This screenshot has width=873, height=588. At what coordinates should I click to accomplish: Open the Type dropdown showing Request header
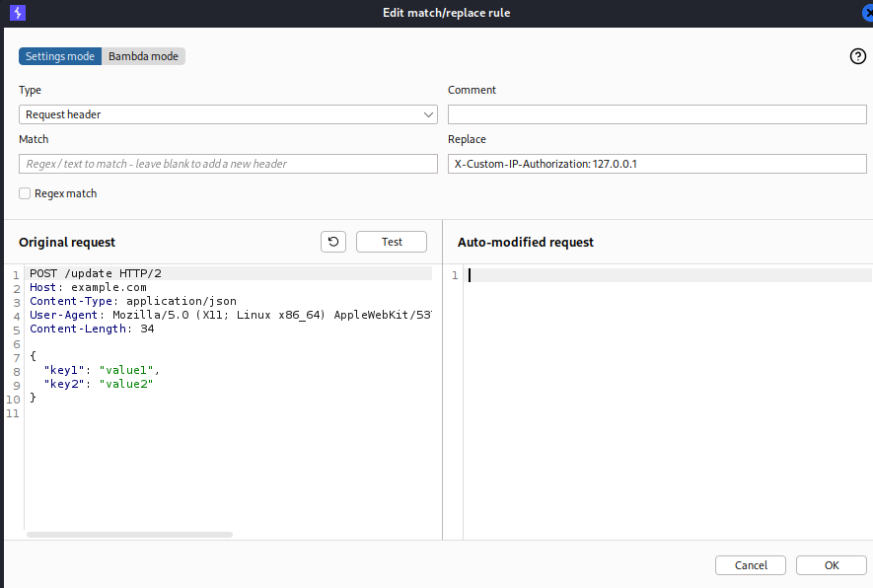click(x=228, y=114)
